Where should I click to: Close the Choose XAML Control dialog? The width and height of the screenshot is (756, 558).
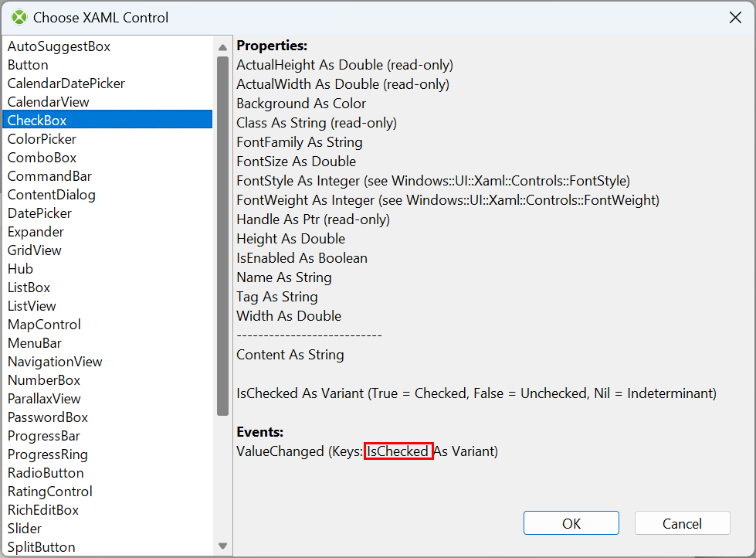735,17
